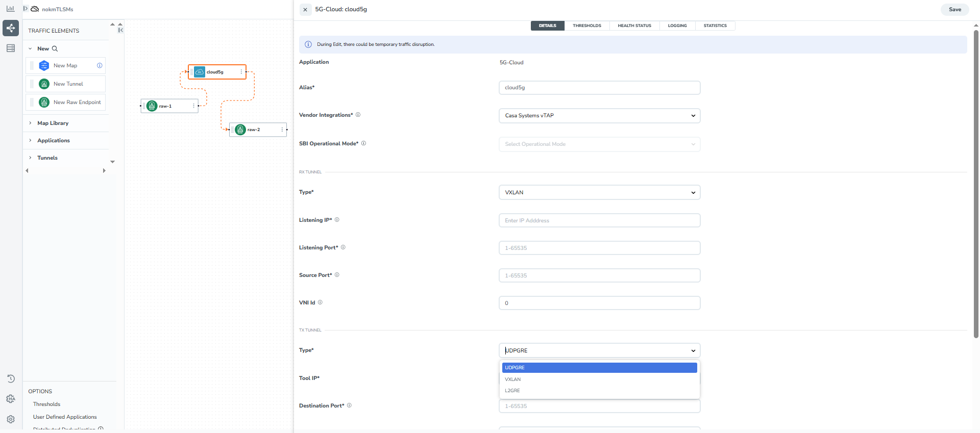Collapse the traffic elements panel

pyautogui.click(x=120, y=30)
